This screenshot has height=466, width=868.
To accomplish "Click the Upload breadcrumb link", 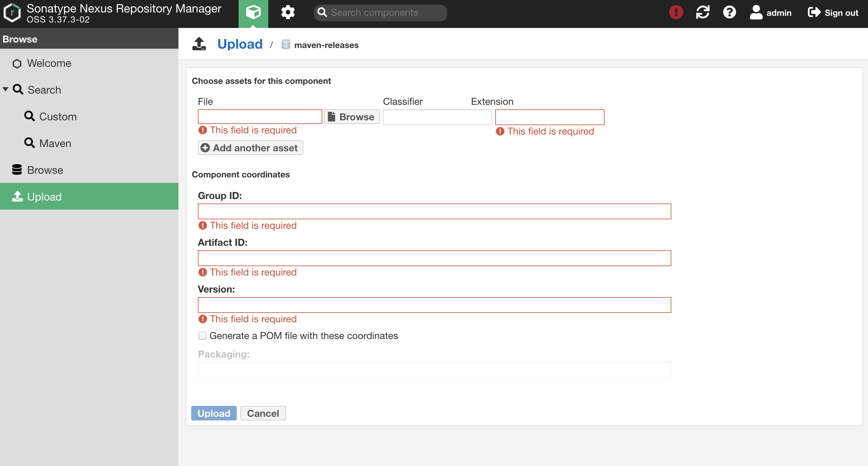I will (x=239, y=44).
